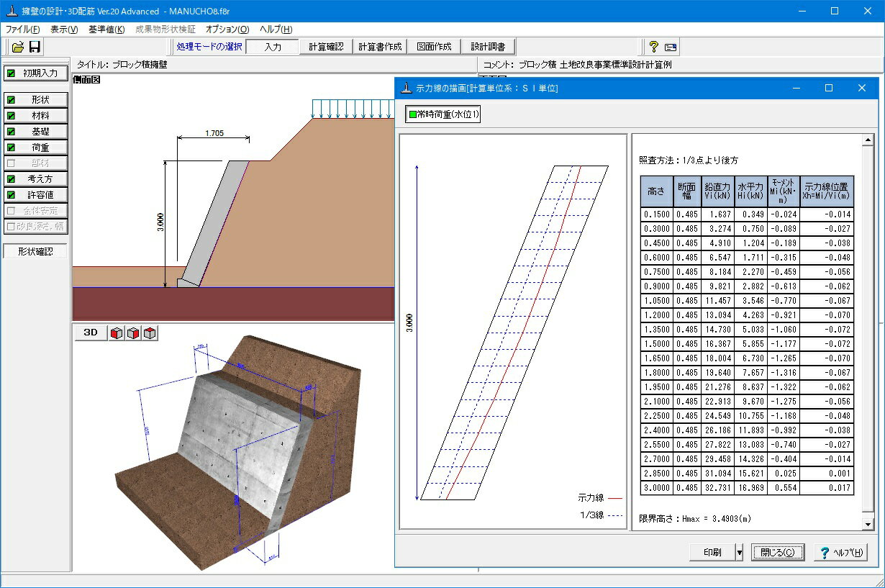The image size is (885, 588).
Task: Open the 表示(V) menu
Action: (x=64, y=30)
